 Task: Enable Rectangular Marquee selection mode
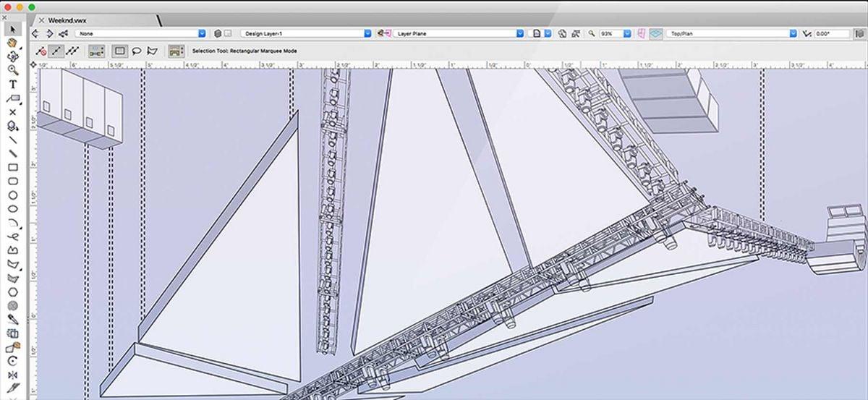[120, 51]
